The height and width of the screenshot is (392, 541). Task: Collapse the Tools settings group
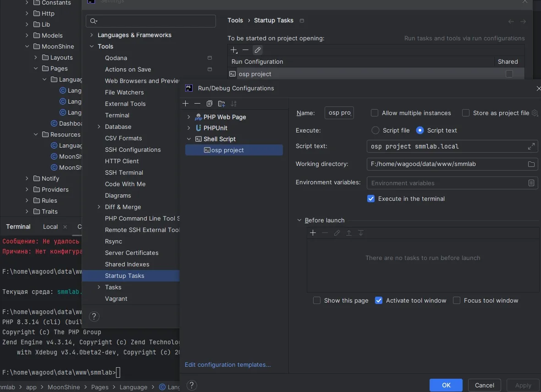[91, 46]
